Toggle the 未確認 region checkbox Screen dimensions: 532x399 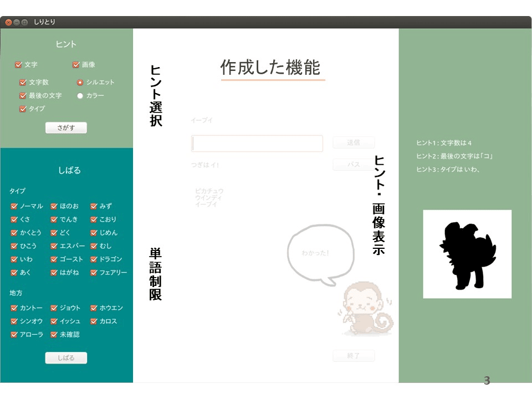pyautogui.click(x=54, y=335)
